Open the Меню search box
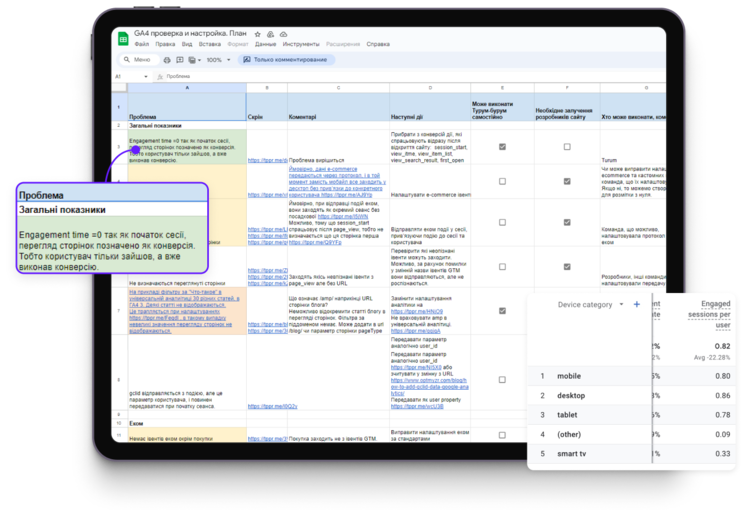750x518 pixels. [139, 60]
